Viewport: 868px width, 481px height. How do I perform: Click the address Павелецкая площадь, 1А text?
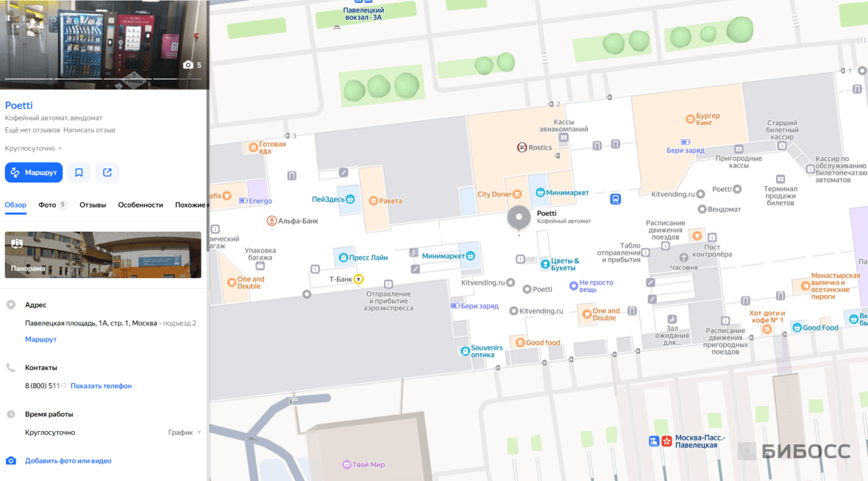(90, 324)
